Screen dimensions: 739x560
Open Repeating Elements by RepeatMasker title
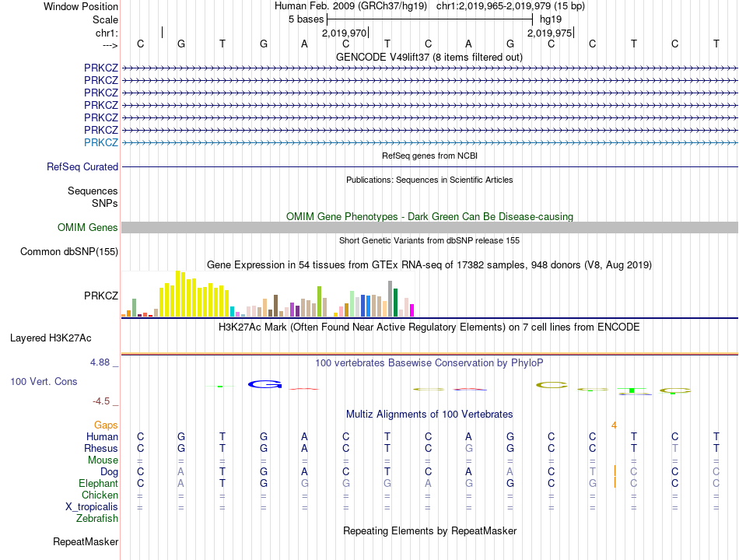(430, 530)
